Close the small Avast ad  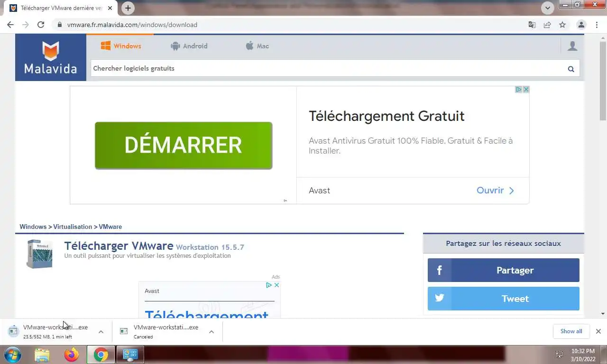pyautogui.click(x=276, y=285)
